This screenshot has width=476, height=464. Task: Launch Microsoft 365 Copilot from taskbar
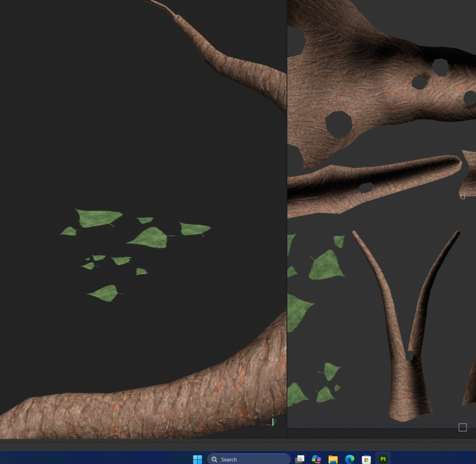coord(317,459)
